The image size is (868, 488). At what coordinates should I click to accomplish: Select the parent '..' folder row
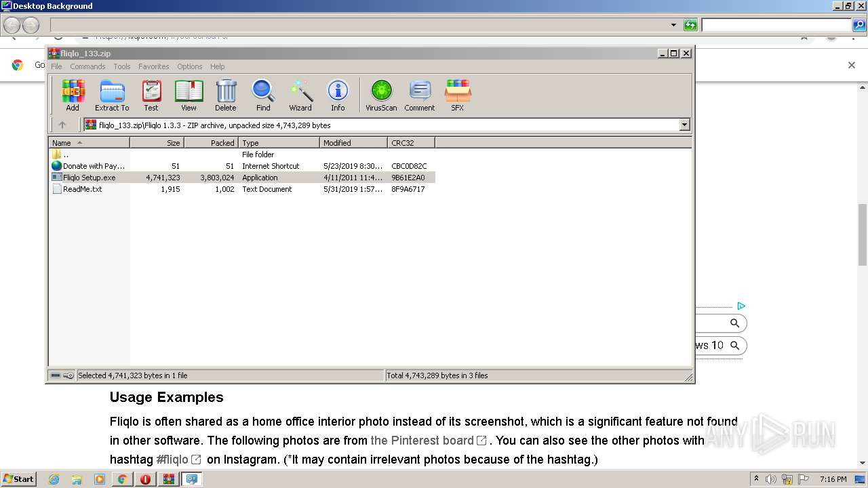pos(242,155)
